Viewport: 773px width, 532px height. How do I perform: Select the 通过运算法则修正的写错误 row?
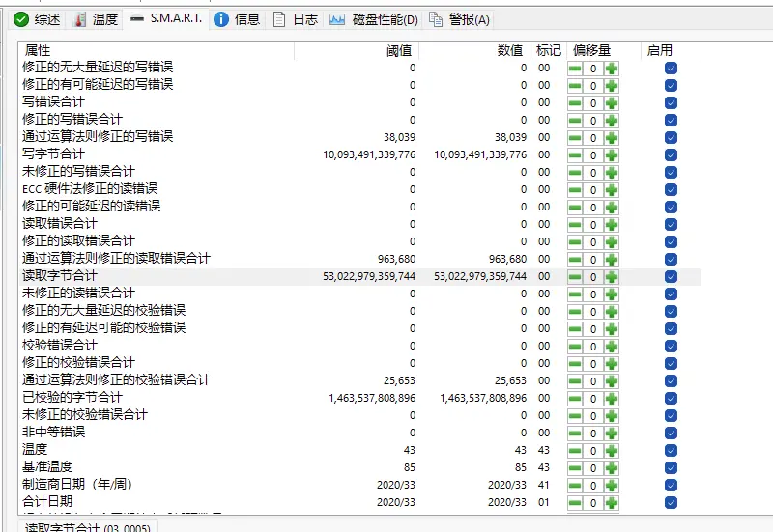point(97,137)
